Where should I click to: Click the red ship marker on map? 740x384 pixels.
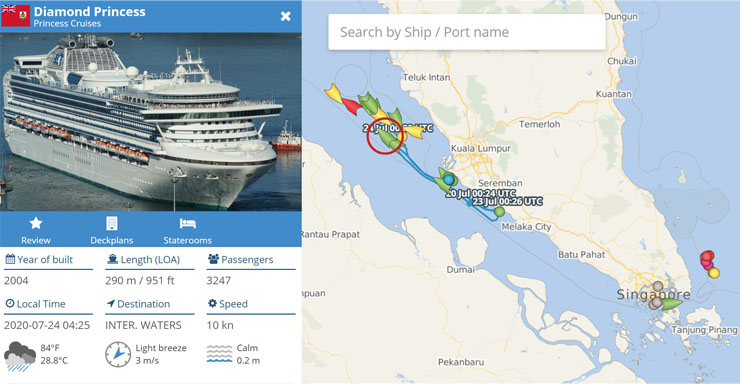click(351, 106)
